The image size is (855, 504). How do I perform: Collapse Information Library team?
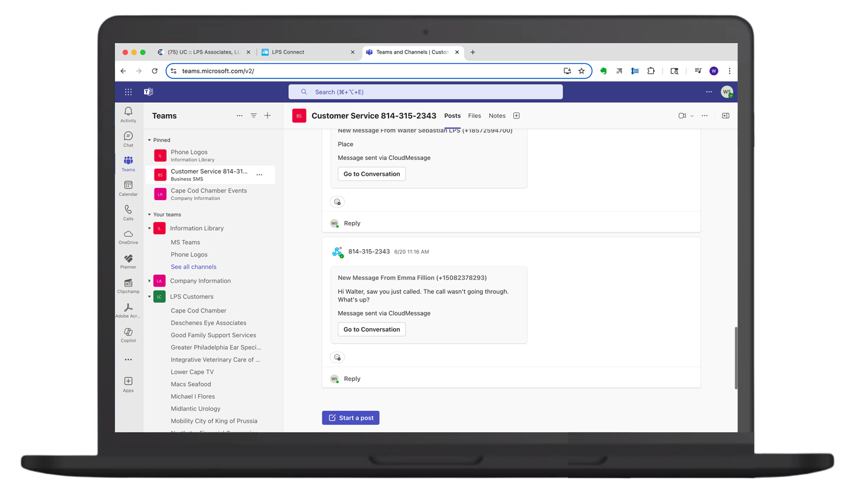[x=150, y=229]
